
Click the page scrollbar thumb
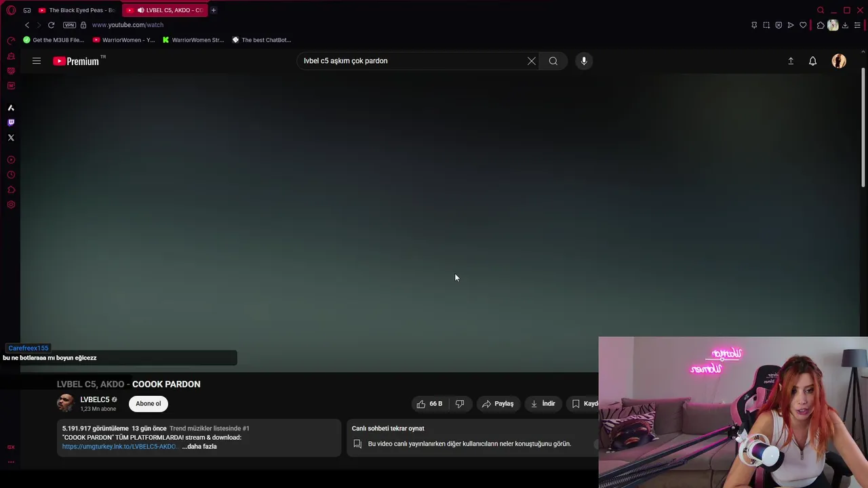pos(863,127)
